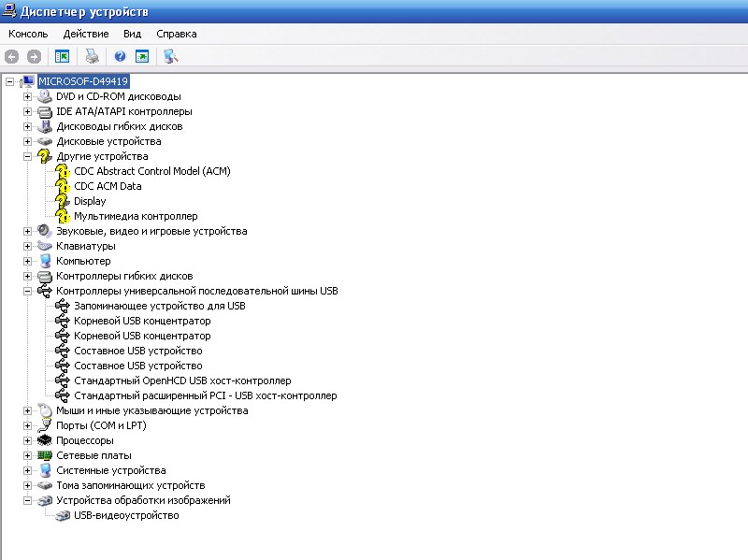Scan for hardware changes toolbar icon
Image resolution: width=748 pixels, height=560 pixels.
click(x=170, y=56)
